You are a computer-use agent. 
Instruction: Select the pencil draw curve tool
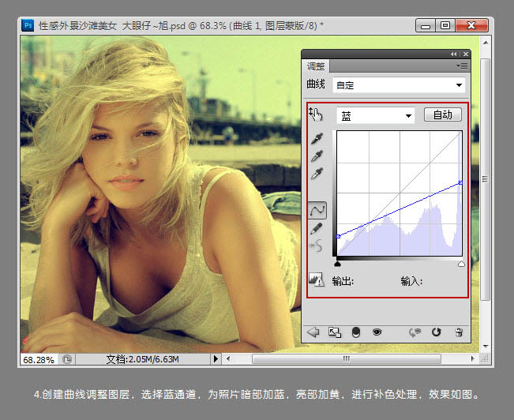(x=317, y=228)
